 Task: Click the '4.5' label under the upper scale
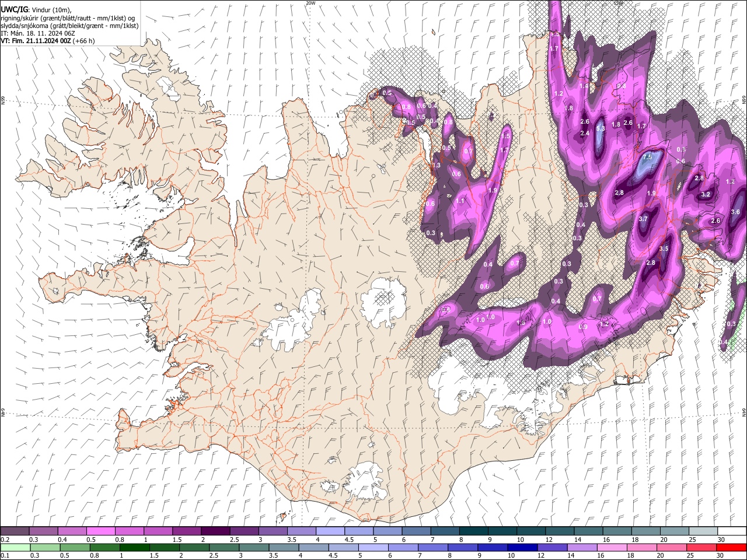tap(349, 539)
